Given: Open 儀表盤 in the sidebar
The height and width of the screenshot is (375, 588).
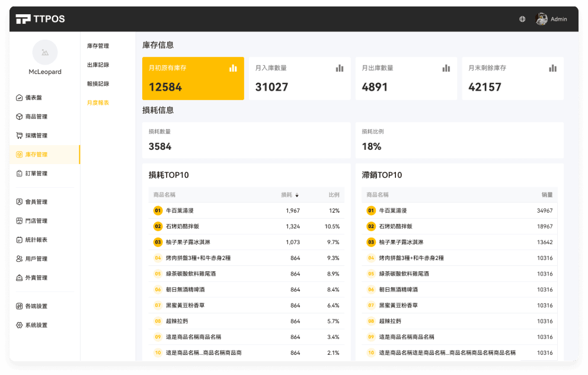Looking at the screenshot, I should click(x=33, y=98).
